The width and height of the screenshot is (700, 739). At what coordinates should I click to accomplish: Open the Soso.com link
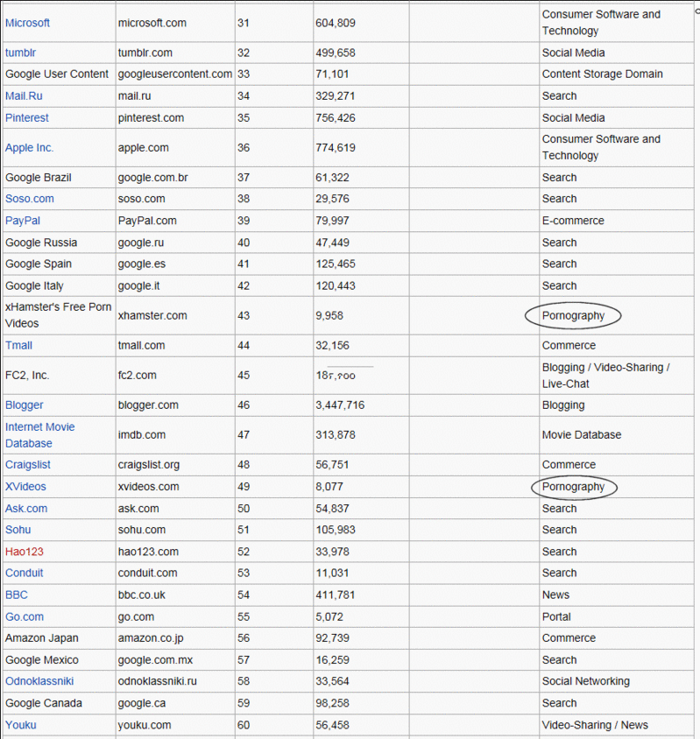[30, 199]
